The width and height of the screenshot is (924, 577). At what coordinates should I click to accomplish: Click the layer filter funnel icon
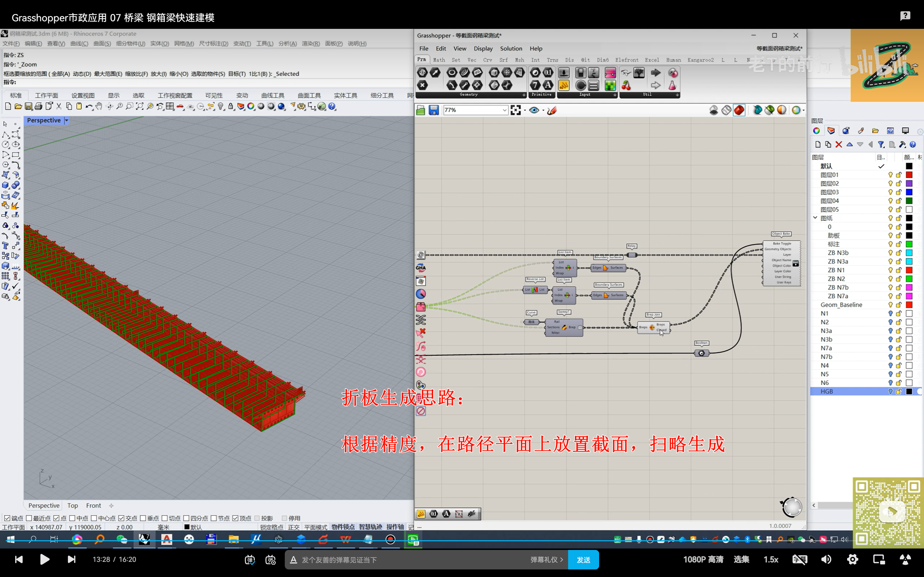coord(881,145)
